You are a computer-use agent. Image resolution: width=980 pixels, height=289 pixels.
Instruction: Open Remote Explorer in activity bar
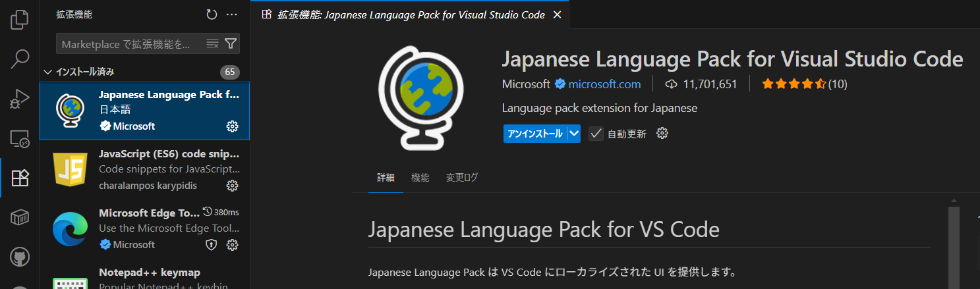click(20, 139)
